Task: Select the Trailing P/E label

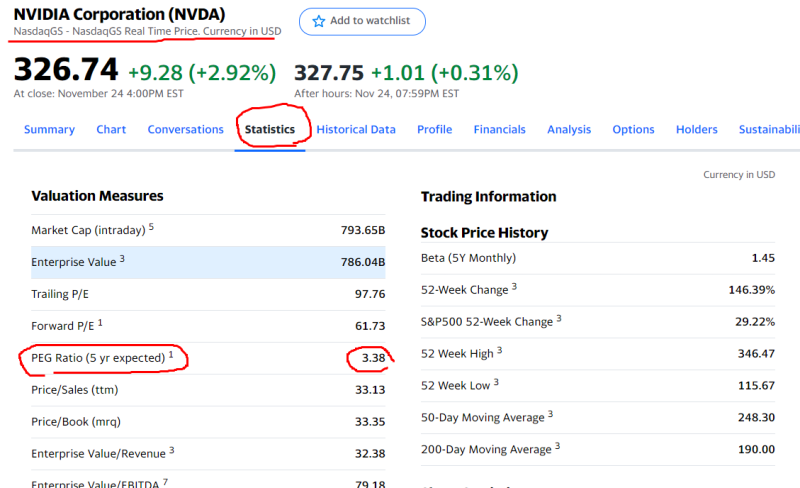Action: tap(60, 294)
